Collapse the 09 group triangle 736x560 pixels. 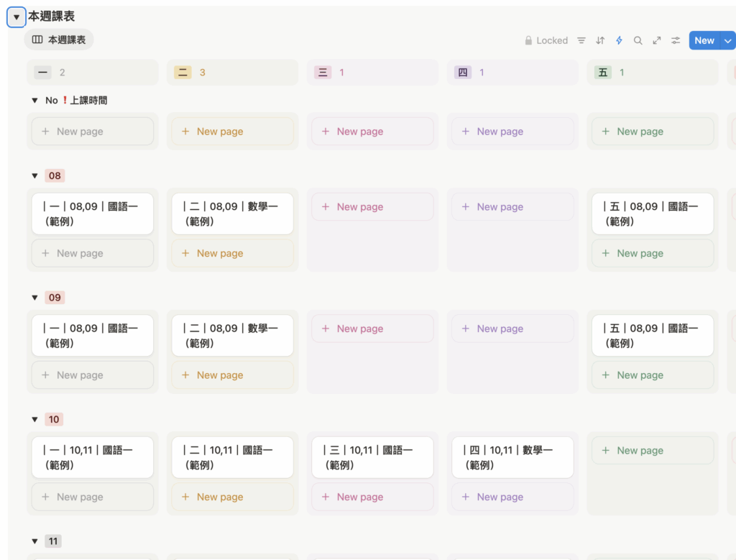click(34, 298)
